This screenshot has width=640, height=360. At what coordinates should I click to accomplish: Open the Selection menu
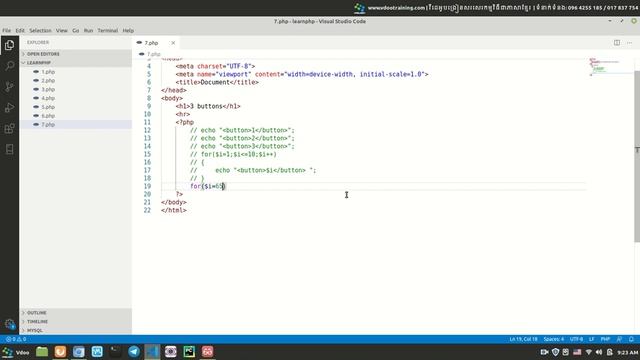(x=40, y=31)
